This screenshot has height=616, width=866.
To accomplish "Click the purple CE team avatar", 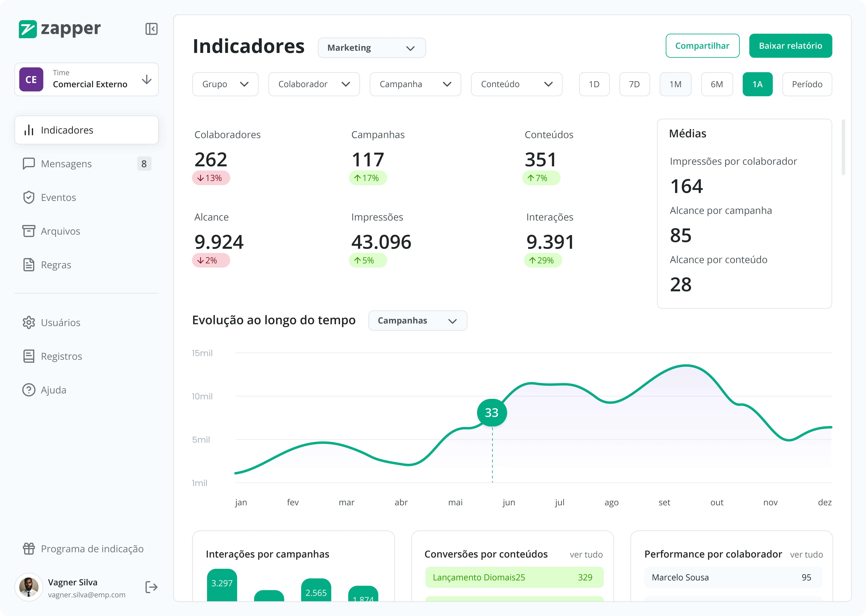I will [x=31, y=79].
